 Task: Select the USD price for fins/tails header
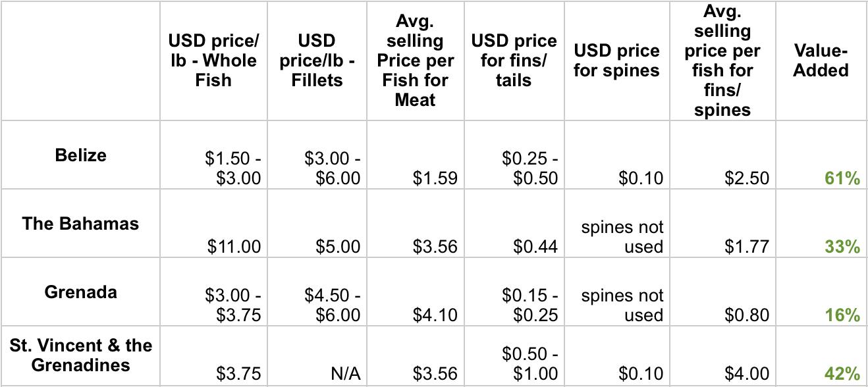(514, 61)
